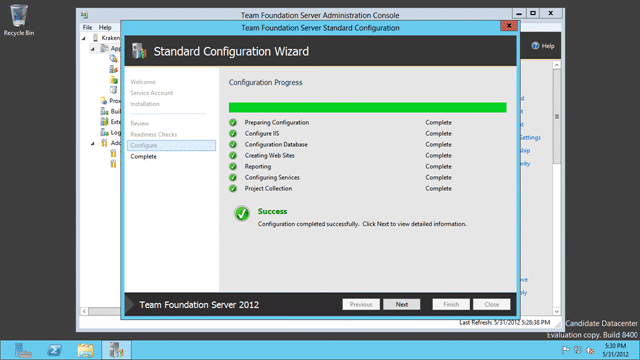This screenshot has height=360, width=640.
Task: Click the Last Refresh status text
Action: 504,322
